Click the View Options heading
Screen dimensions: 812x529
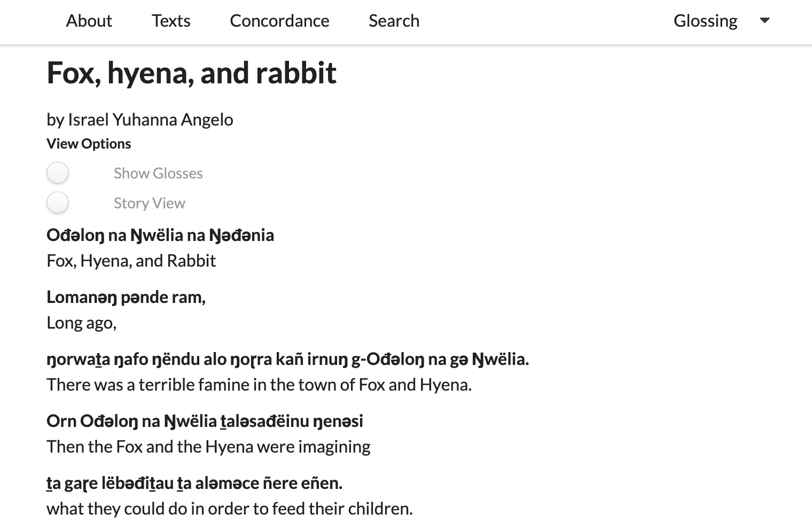(x=89, y=144)
